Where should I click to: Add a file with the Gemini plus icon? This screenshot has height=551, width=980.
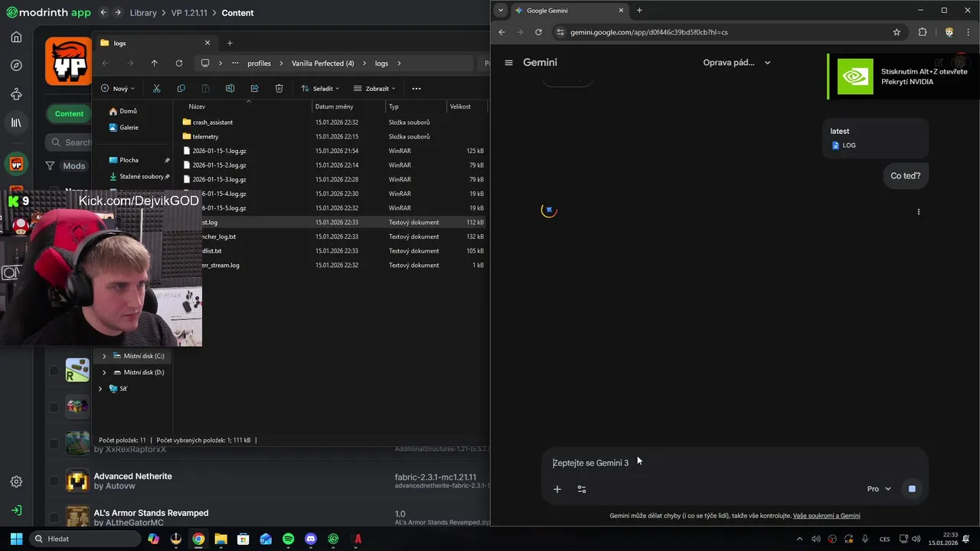[557, 489]
